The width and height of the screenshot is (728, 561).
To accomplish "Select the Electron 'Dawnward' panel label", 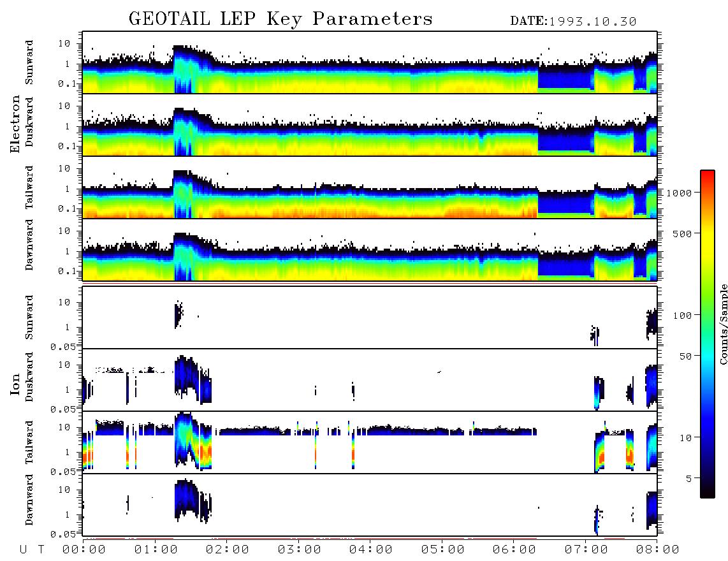I will [x=29, y=245].
